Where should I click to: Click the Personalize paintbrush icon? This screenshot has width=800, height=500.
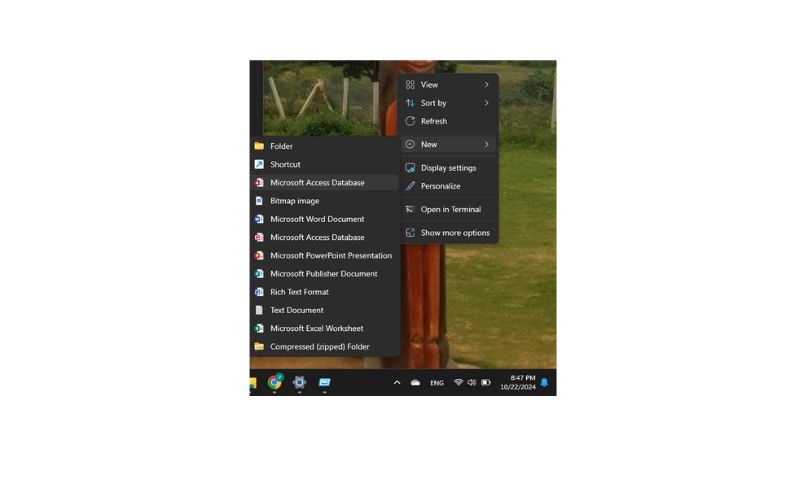tap(410, 186)
